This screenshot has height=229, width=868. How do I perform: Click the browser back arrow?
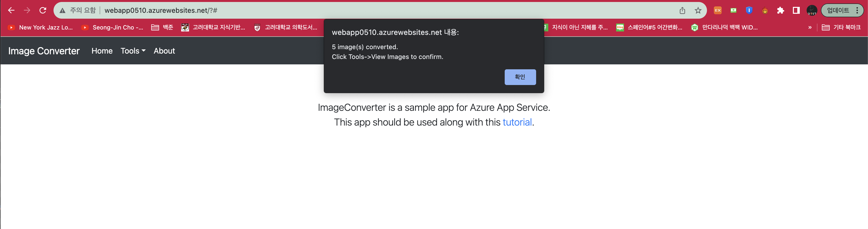11,11
